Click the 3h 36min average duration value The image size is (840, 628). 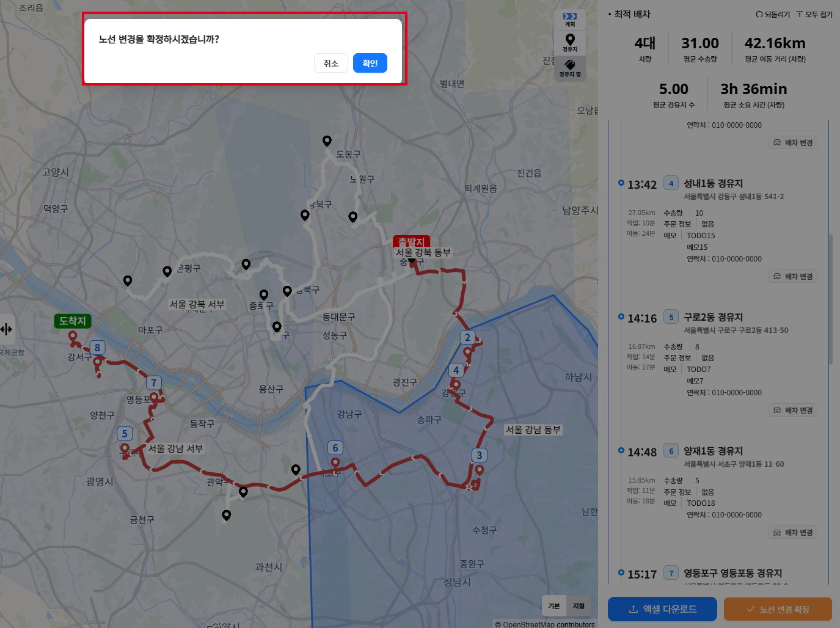click(753, 89)
